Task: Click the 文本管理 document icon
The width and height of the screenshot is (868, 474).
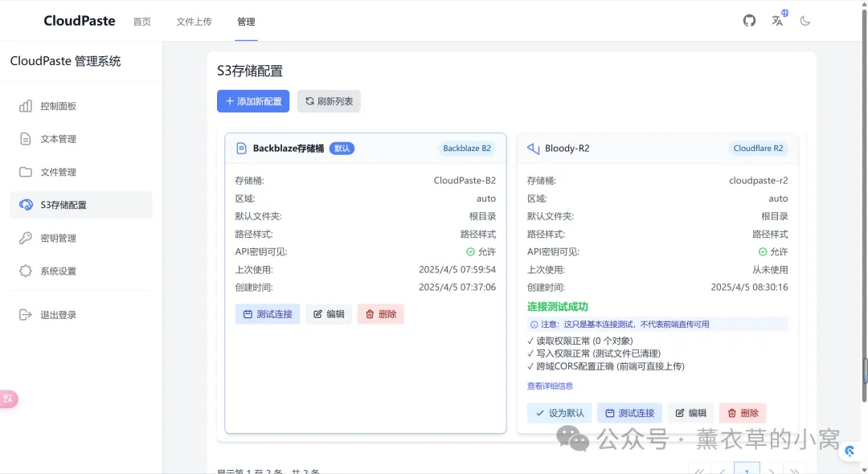Action: coord(26,139)
